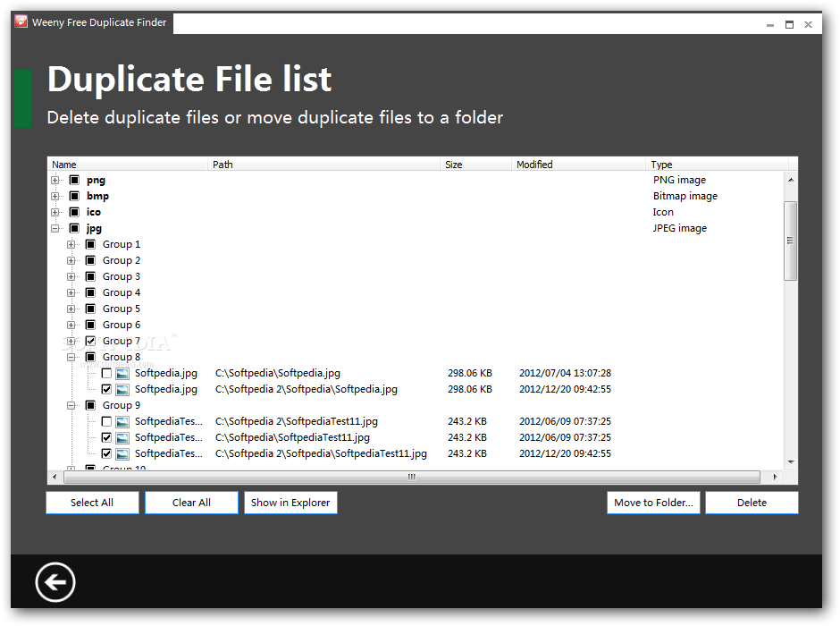Sort by the Modified column header
This screenshot has width=840, height=626.
pos(578,165)
